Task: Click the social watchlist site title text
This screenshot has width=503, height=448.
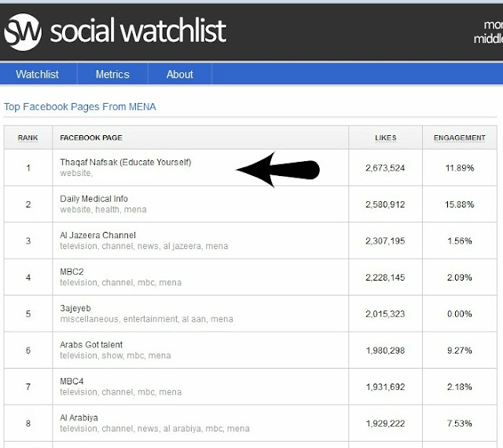Action: (138, 31)
